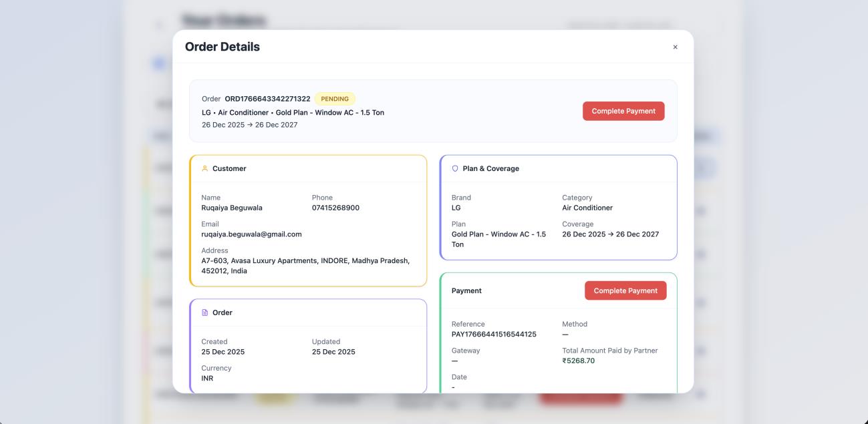Screen dimensions: 868x424
Task: Click the Order Details dialog title
Action: click(x=223, y=47)
